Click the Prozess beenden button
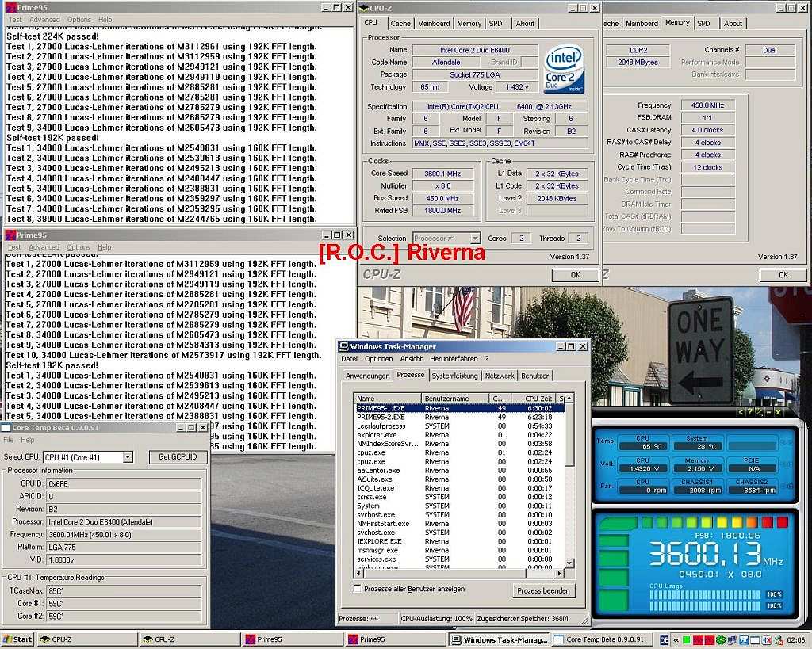Image resolution: width=812 pixels, height=649 pixels. tap(543, 590)
